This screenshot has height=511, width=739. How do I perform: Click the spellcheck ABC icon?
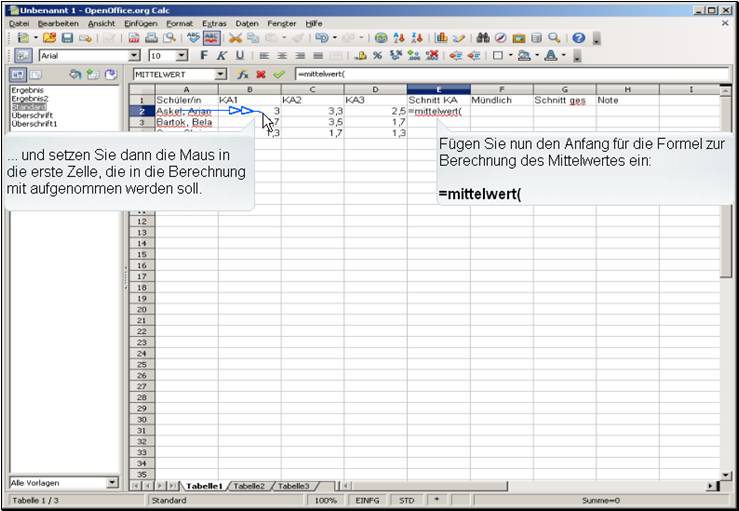point(194,38)
